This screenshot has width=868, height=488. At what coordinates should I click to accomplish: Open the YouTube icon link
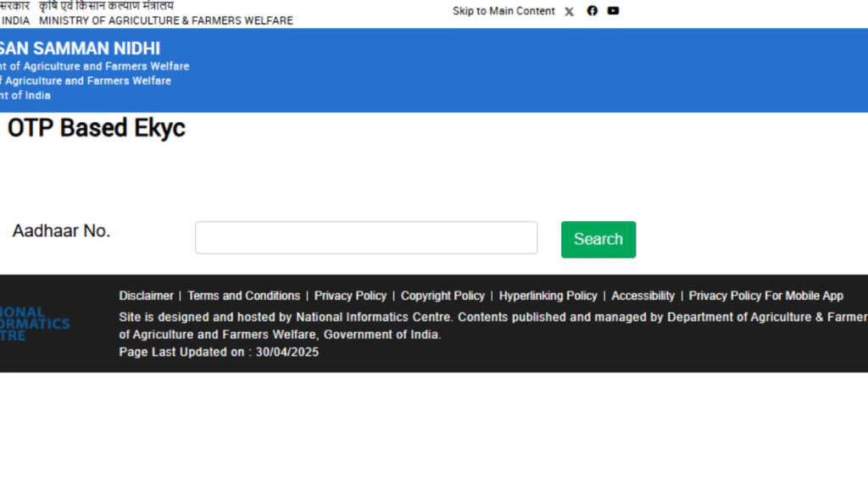click(x=613, y=10)
